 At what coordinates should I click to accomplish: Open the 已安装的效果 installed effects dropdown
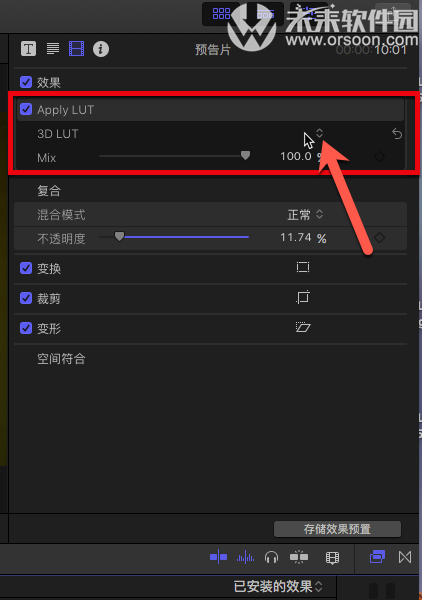278,586
